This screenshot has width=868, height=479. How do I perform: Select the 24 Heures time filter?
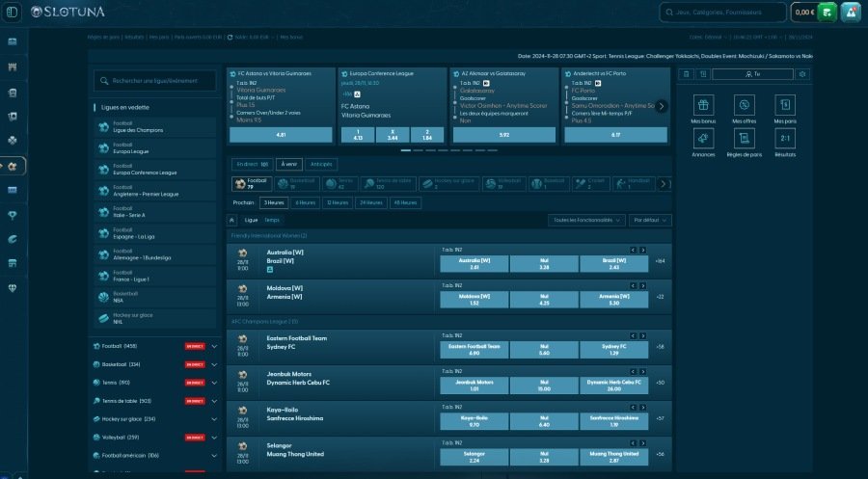(x=371, y=203)
